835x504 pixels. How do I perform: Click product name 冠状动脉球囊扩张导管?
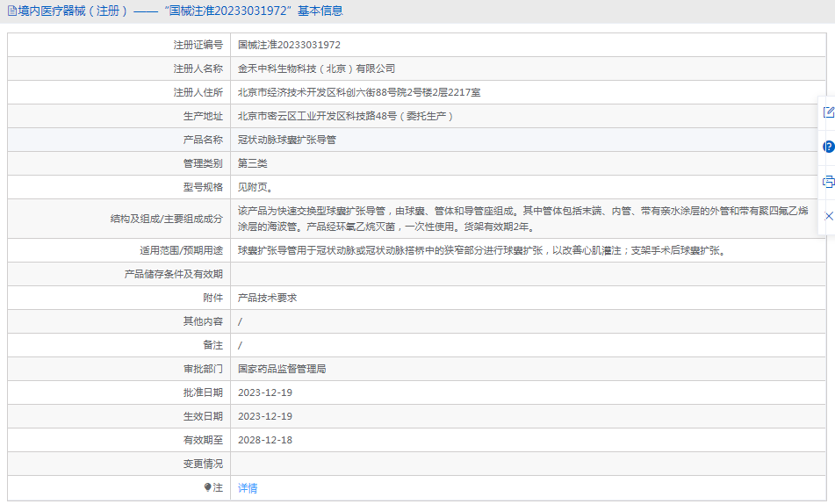pos(287,140)
